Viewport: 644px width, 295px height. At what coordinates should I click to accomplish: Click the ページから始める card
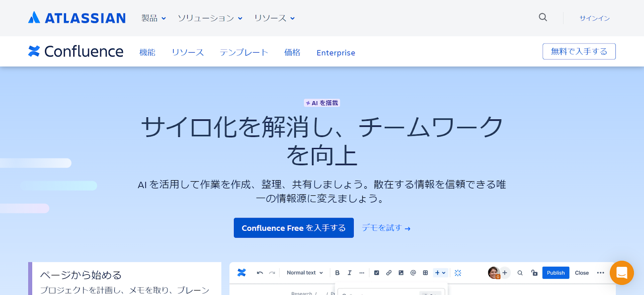point(125,279)
